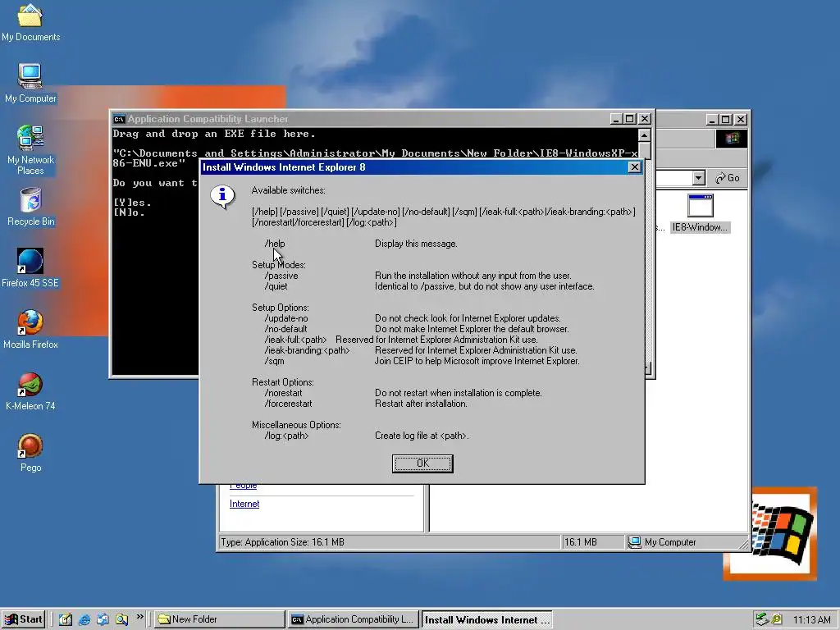
Task: Click the console icon in Launcher title bar
Action: point(120,119)
